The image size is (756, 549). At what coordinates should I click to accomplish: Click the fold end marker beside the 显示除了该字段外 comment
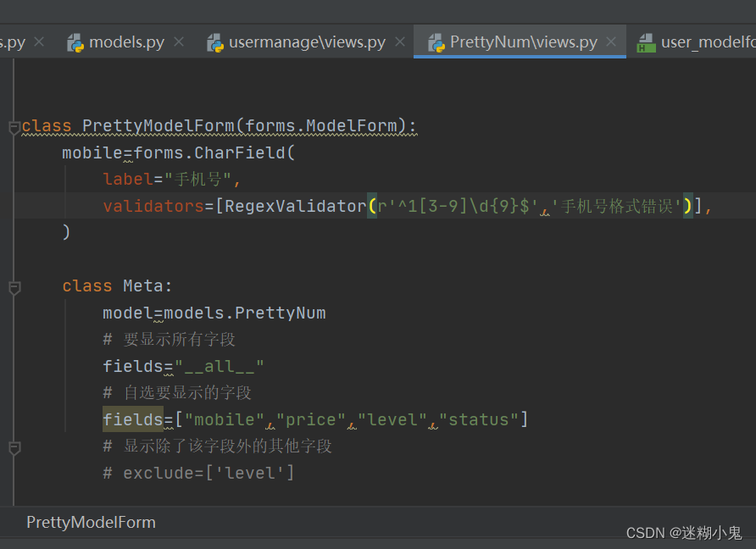click(x=14, y=448)
